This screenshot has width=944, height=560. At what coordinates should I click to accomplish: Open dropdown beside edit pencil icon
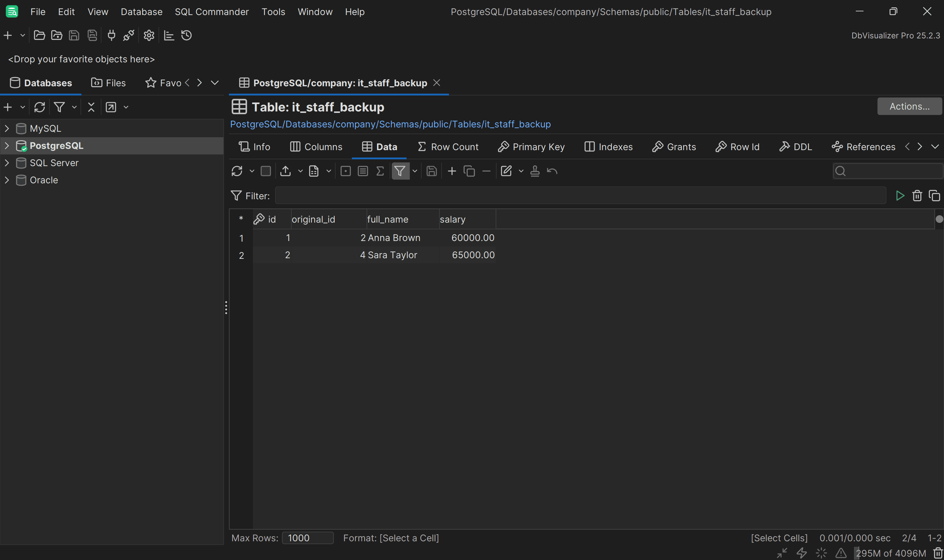[x=521, y=171]
